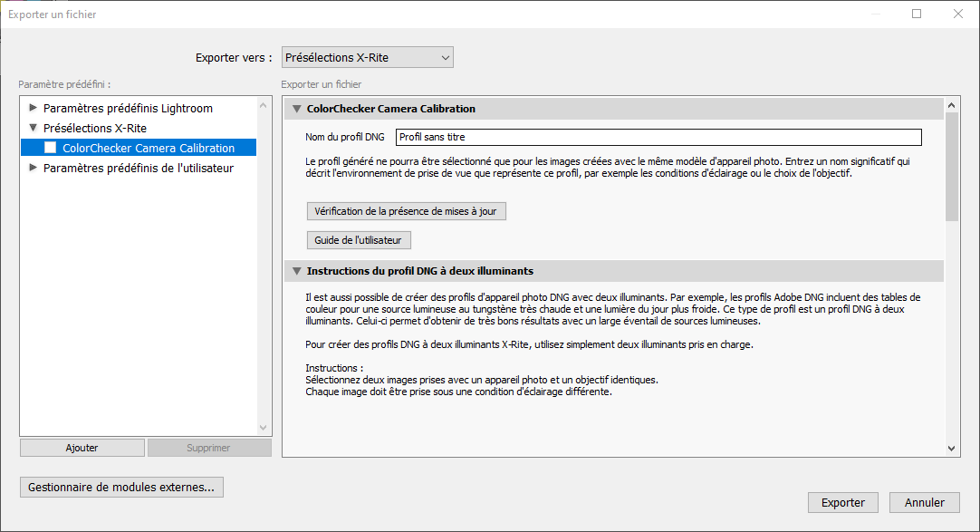The width and height of the screenshot is (980, 532).
Task: Click the Nom du profil DNG label
Action: (x=345, y=137)
